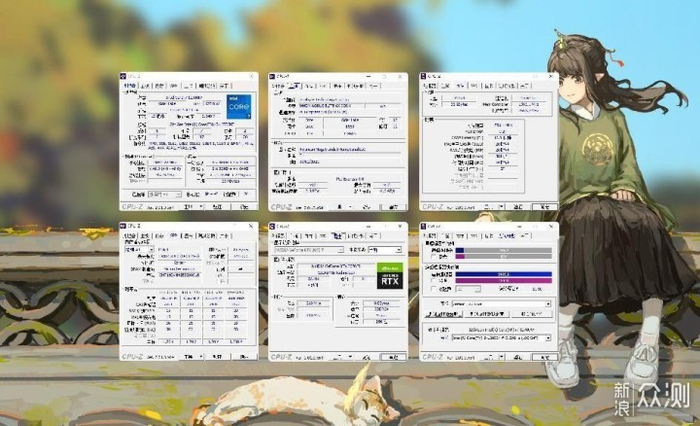The image size is (700, 426).
Task: Expand the Tools arrow in the CPU window
Action: pyautogui.click(x=200, y=207)
